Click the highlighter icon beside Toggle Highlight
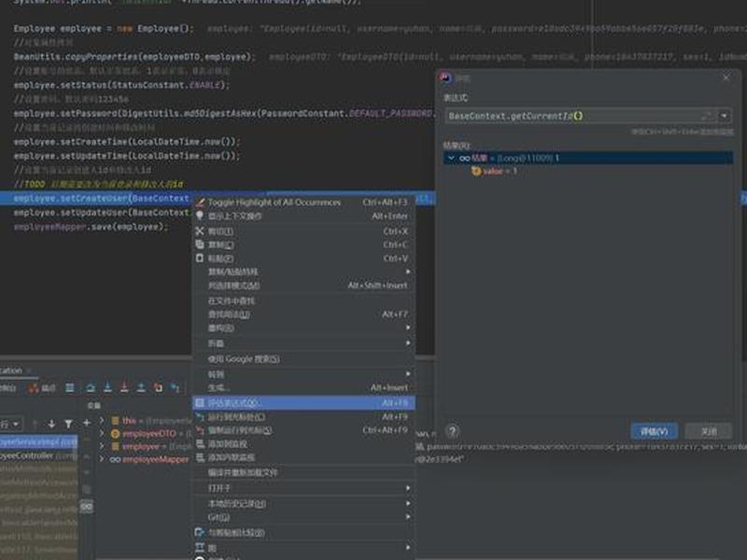 coord(200,203)
